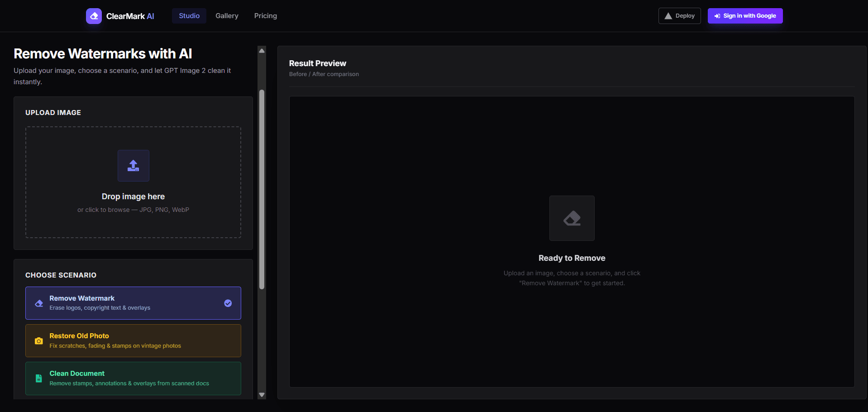Click the browse JPG, PNG, WebP hint
The image size is (868, 412).
tap(133, 210)
